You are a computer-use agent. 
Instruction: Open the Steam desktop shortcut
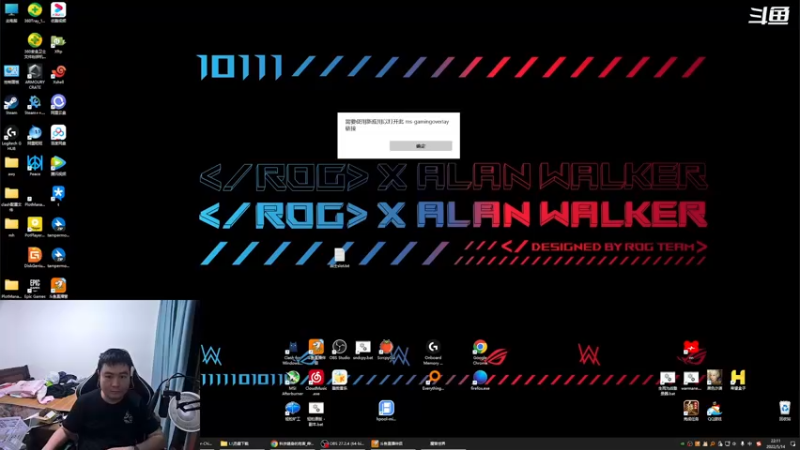11,105
